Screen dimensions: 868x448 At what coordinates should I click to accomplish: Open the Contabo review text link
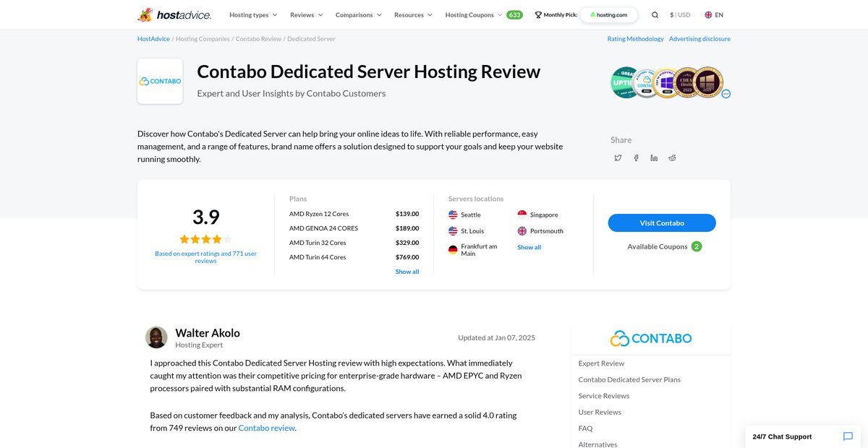[267, 428]
